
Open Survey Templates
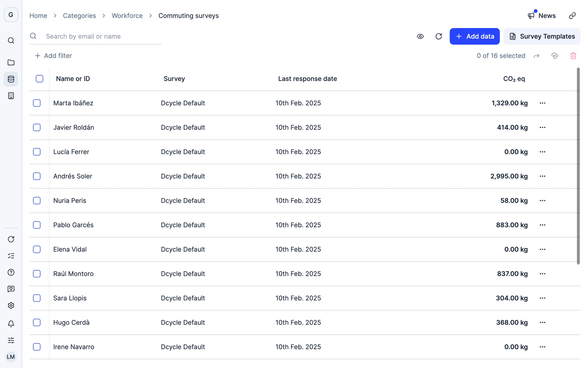coord(542,36)
